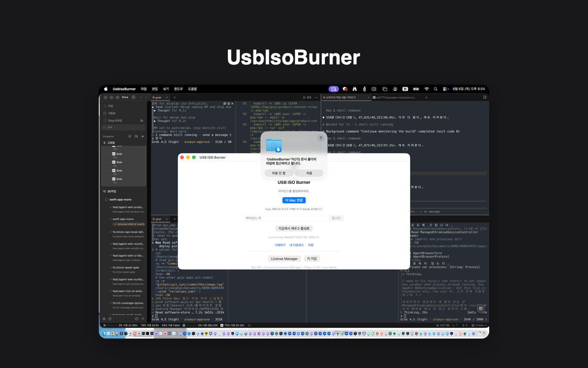Add new tab after icecream-chromium tab
588x368 pixels.
tap(426, 98)
